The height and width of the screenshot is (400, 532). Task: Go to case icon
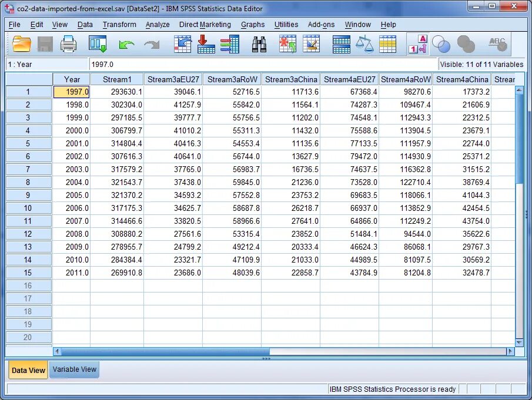(x=183, y=44)
